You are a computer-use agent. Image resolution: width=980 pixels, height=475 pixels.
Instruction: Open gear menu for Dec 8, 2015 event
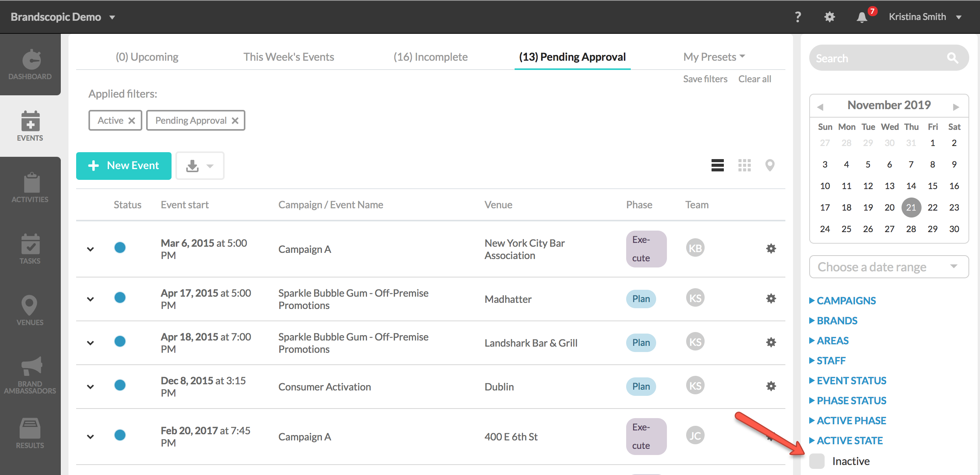tap(771, 386)
